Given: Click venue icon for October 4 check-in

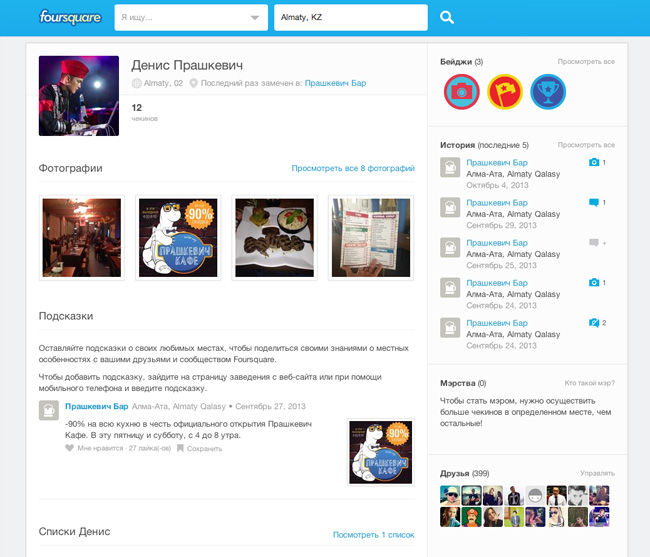Looking at the screenshot, I should pyautogui.click(x=450, y=167).
